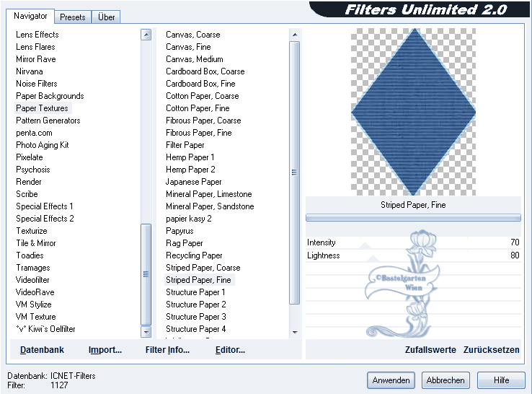The height and width of the screenshot is (394, 532).
Task: Click the Abbrechen button
Action: click(x=445, y=380)
